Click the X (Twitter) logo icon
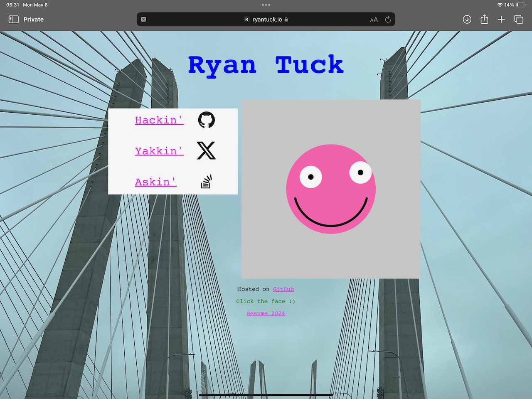 coord(206,150)
